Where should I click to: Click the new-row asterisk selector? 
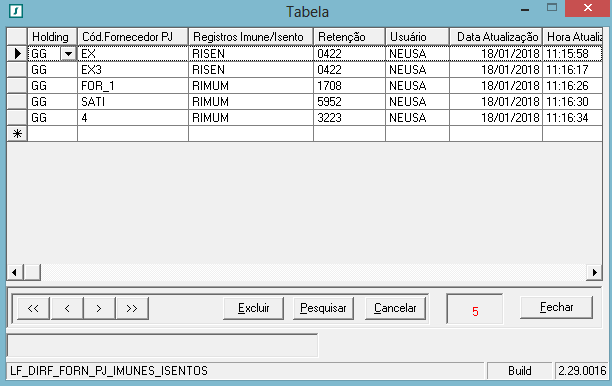pyautogui.click(x=17, y=134)
